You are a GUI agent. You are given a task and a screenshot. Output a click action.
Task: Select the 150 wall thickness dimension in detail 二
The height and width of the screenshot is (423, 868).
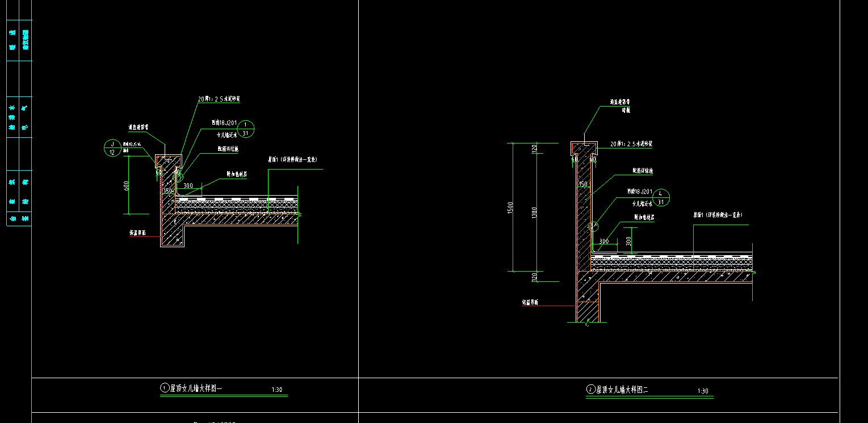point(582,184)
